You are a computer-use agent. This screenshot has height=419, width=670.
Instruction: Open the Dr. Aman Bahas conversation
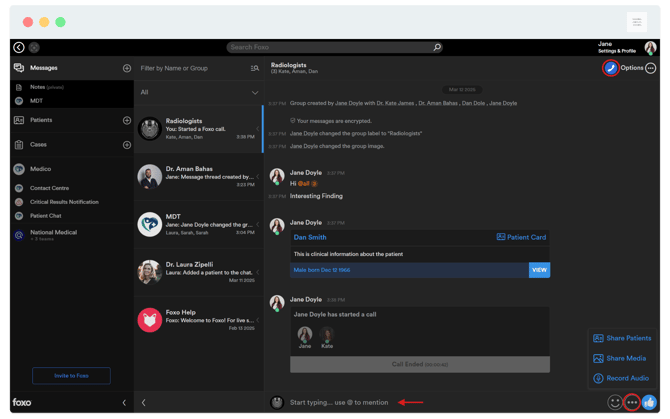[199, 176]
